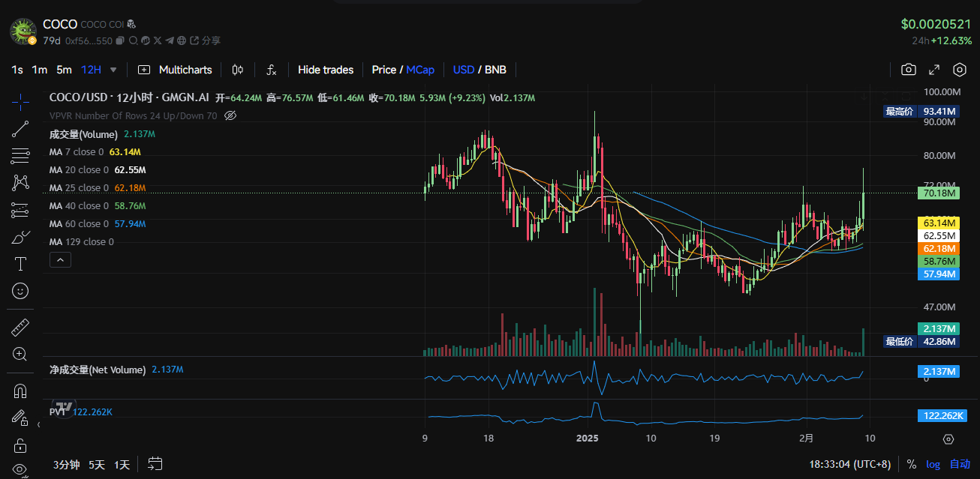
Task: Toggle log scale on price axis
Action: pos(933,464)
